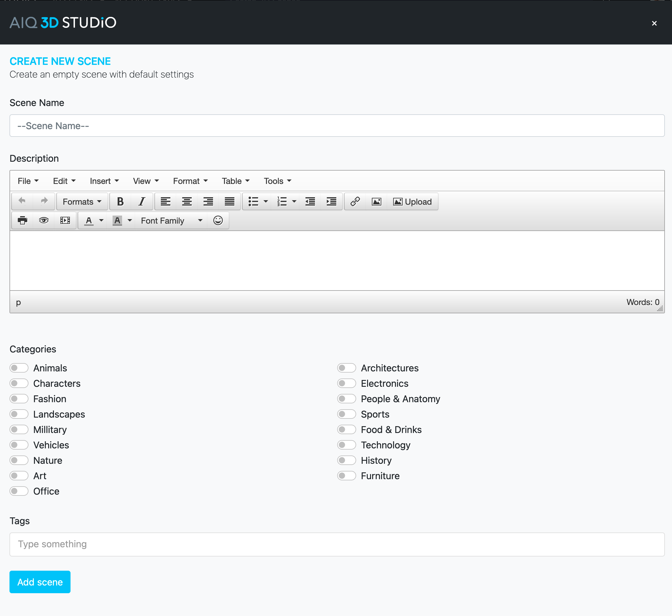Click the Print icon in editor

click(x=22, y=221)
